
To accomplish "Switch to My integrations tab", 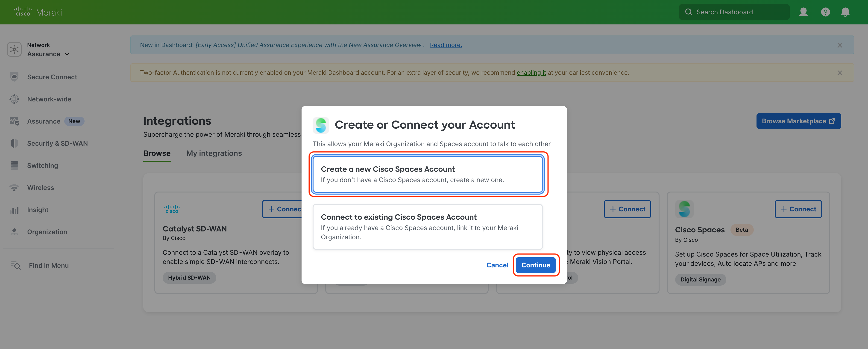I will [x=214, y=154].
